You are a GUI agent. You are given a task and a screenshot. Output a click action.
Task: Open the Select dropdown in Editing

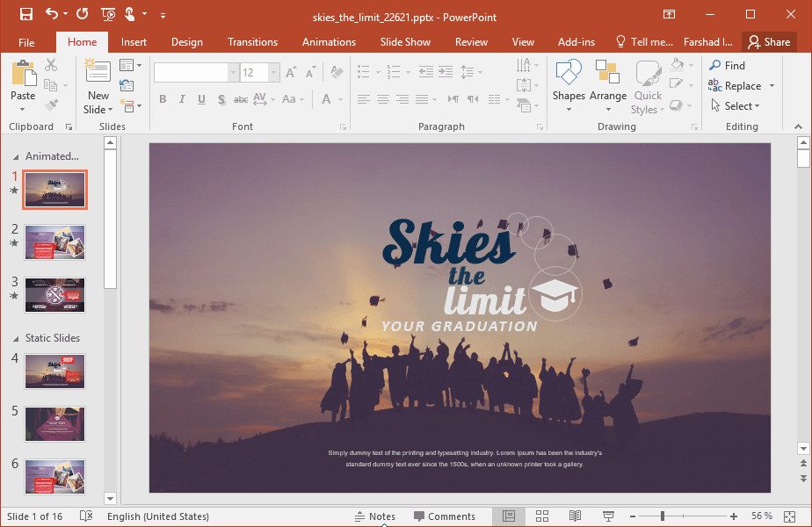coord(758,106)
